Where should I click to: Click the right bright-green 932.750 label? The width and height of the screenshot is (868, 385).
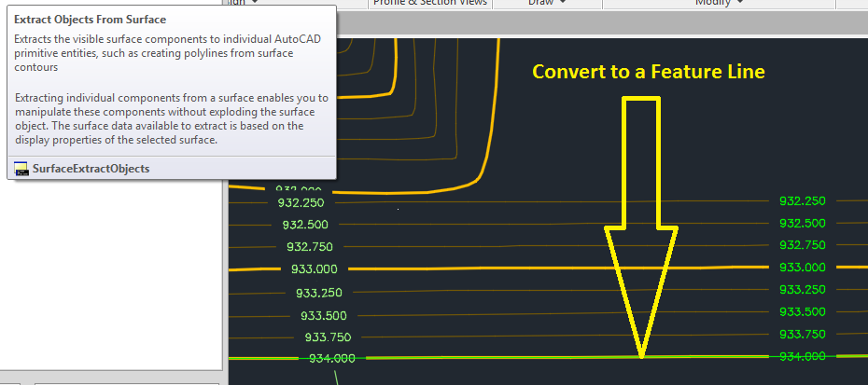point(802,245)
